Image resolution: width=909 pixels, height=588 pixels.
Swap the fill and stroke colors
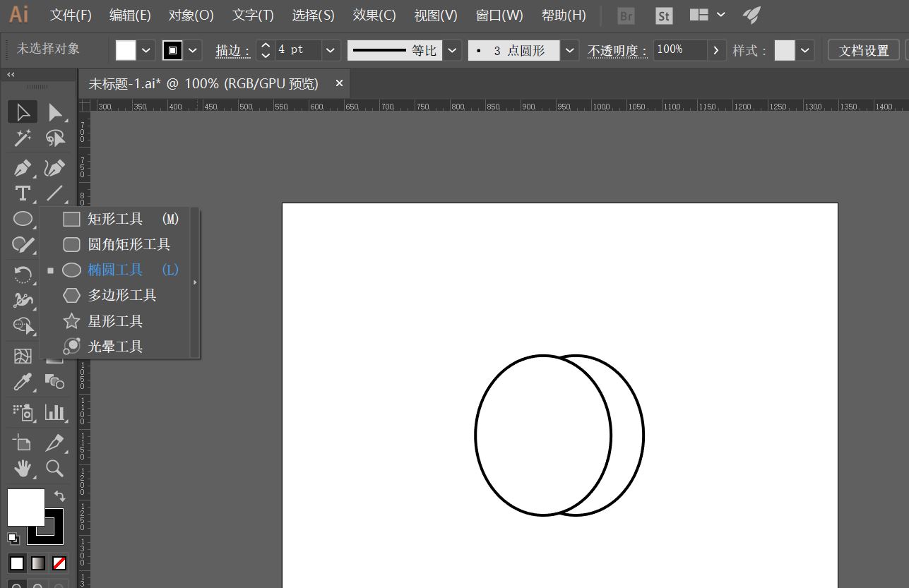61,496
